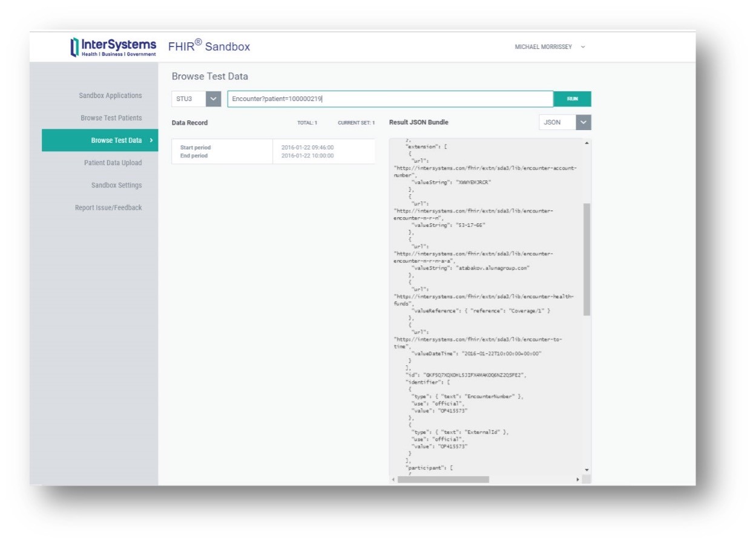Click the vertical scrollbar of JSON panel
Screen dimensions: 756x545
pos(587,259)
